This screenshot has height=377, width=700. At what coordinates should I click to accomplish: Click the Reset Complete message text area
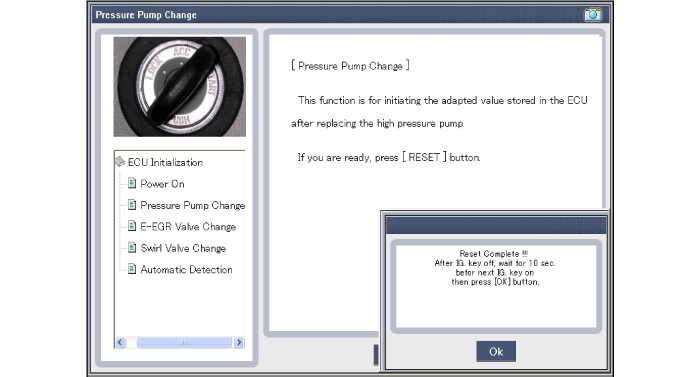coord(495,268)
